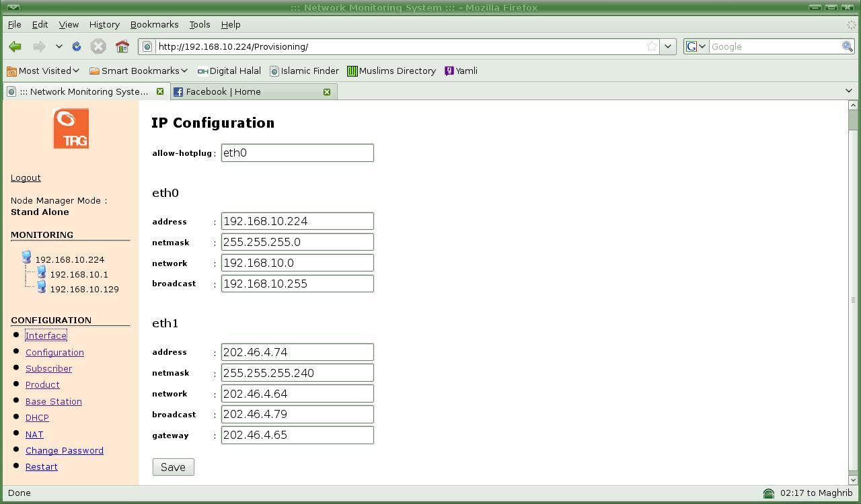Go to the Subscriber page
Viewport: 861px width, 504px height.
[48, 368]
